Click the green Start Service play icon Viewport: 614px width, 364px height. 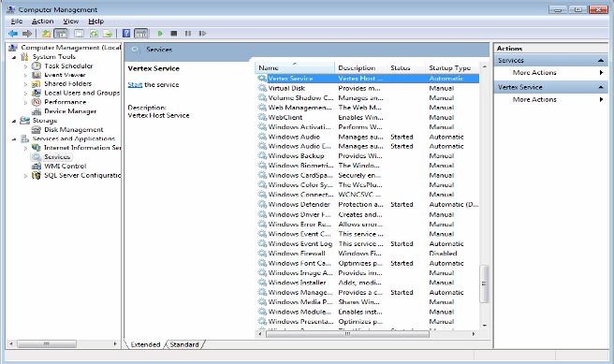coord(160,34)
